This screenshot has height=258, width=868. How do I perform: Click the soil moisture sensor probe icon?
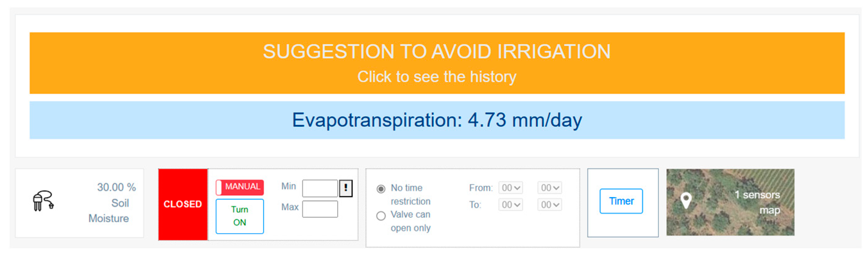[x=43, y=201]
